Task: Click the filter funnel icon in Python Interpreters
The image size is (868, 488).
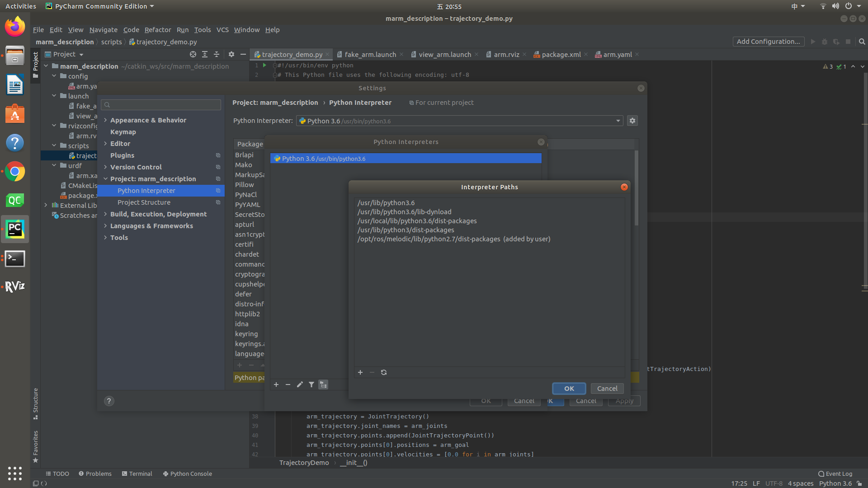Action: click(311, 385)
